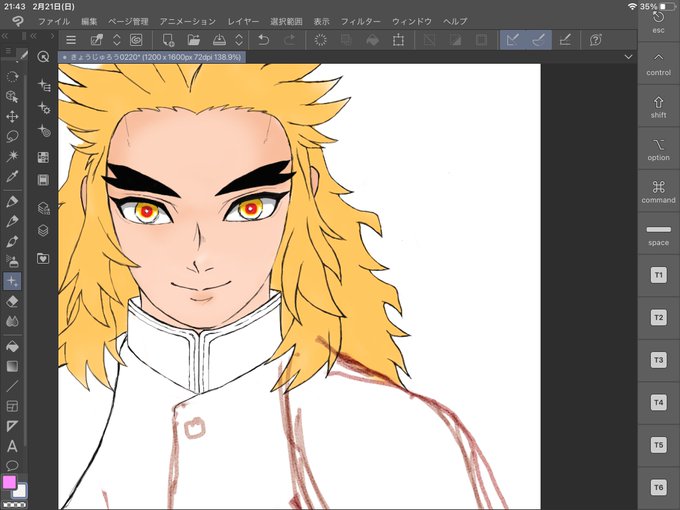Open the フィルター menu
The width and height of the screenshot is (680, 510).
coord(360,21)
